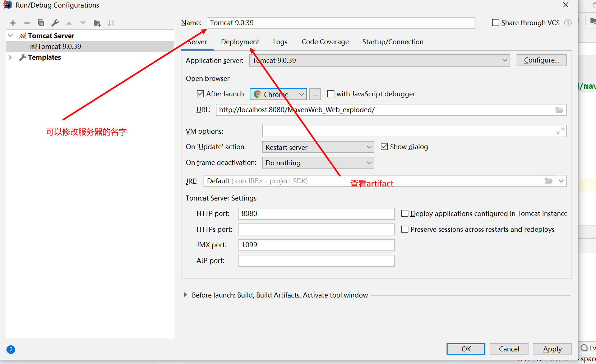Expand the Templates tree node
Viewport: 596px width, 364px height.
point(10,57)
